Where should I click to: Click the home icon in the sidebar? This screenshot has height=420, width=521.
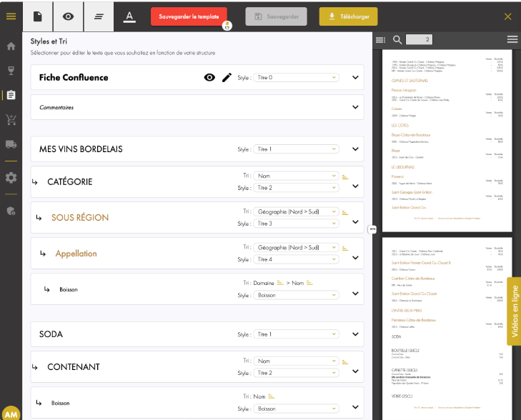pos(11,46)
